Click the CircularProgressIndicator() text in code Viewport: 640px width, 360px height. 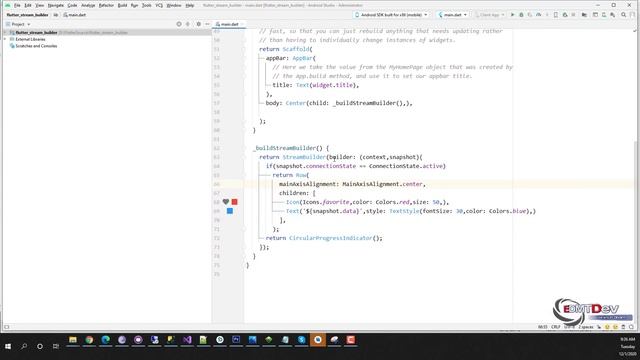[334, 238]
